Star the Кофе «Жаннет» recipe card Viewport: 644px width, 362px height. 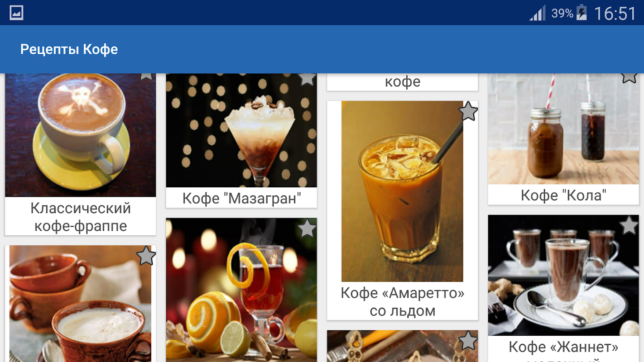coord(629,225)
